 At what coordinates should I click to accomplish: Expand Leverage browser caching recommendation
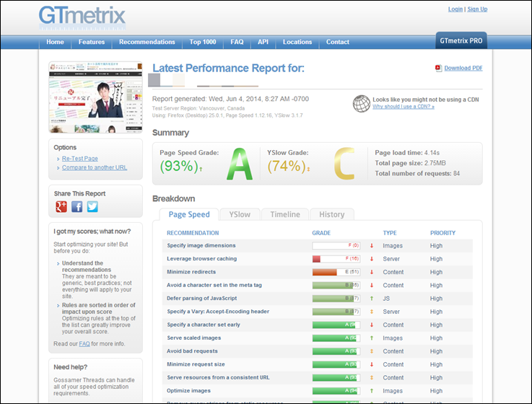pyautogui.click(x=202, y=259)
